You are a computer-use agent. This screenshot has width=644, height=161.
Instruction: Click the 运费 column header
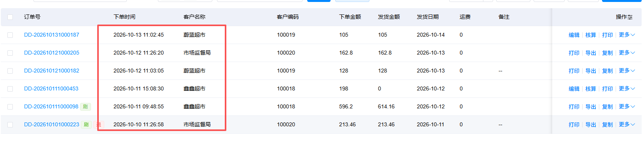point(465,17)
